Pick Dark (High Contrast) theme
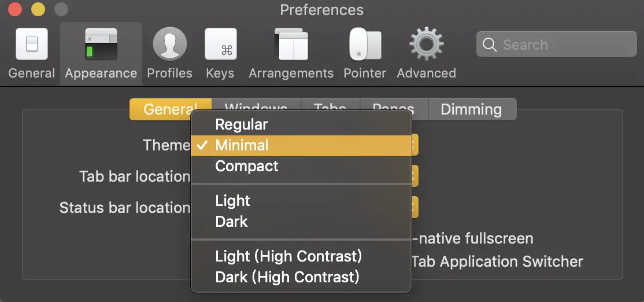 tap(287, 277)
